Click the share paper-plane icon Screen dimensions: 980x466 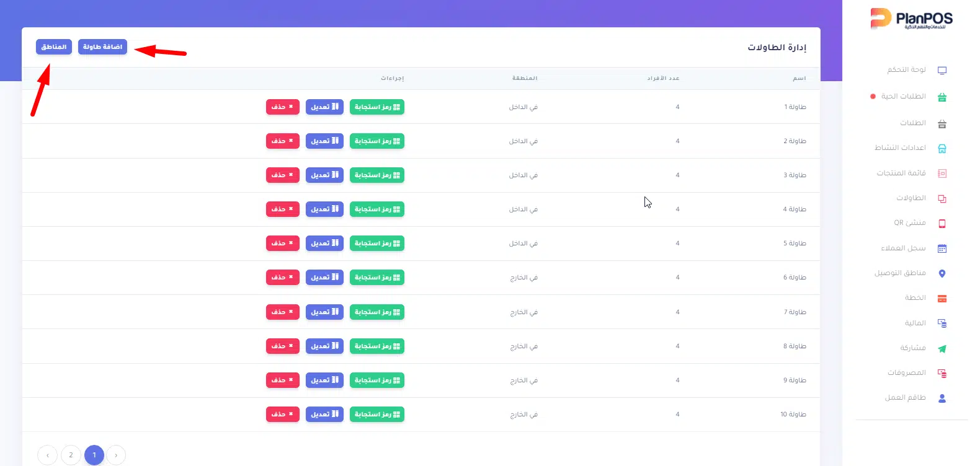point(942,349)
